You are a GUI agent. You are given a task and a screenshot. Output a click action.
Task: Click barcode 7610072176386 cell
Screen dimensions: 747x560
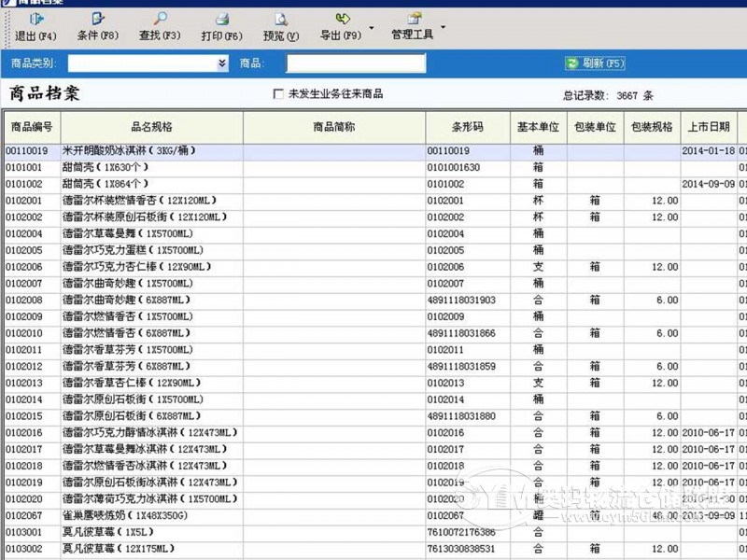pyautogui.click(x=468, y=532)
